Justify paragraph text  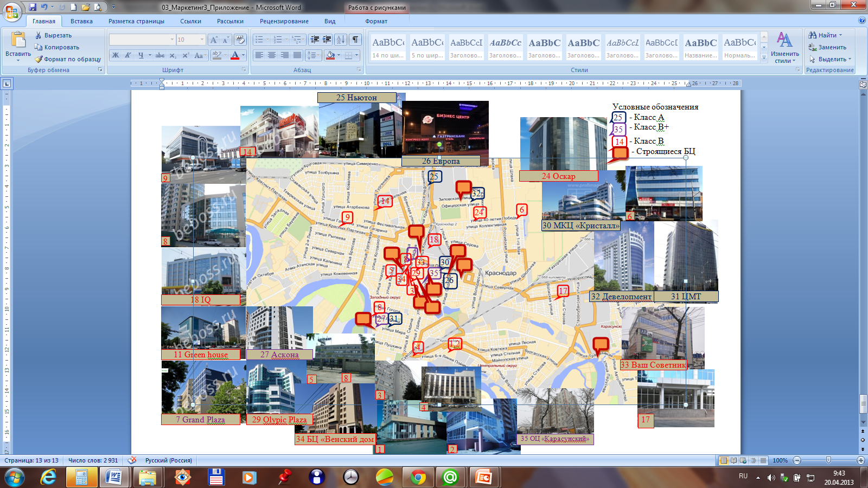[x=297, y=55]
